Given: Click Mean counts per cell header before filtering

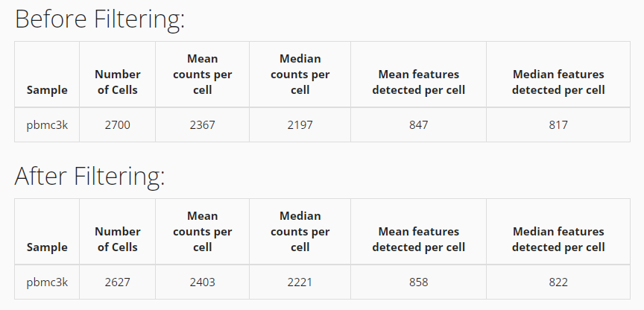Looking at the screenshot, I should coord(202,74).
